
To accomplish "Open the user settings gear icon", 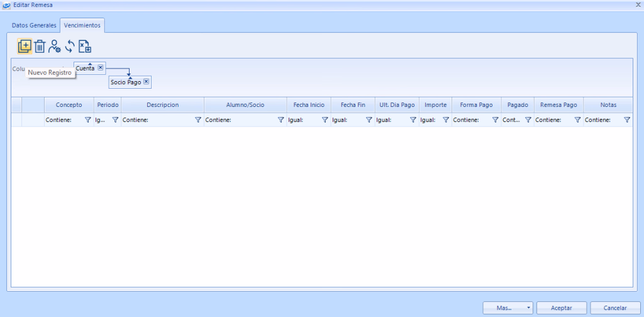I will pyautogui.click(x=55, y=46).
